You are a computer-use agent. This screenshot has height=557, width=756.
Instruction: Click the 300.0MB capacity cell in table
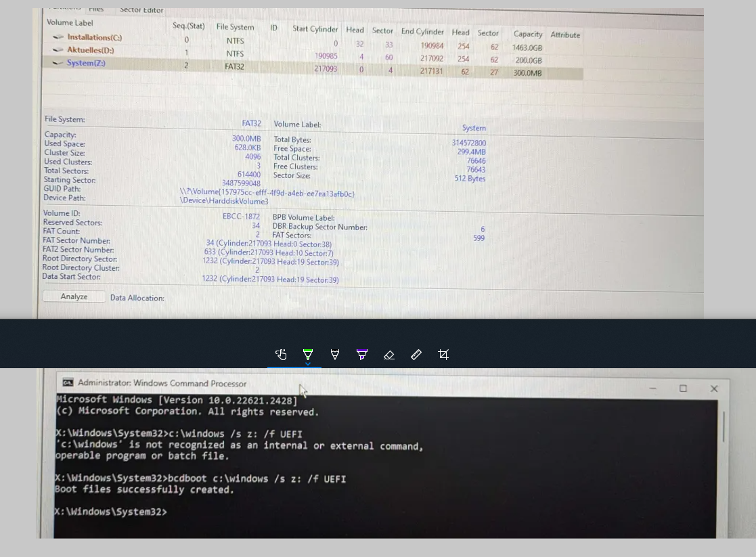[527, 73]
